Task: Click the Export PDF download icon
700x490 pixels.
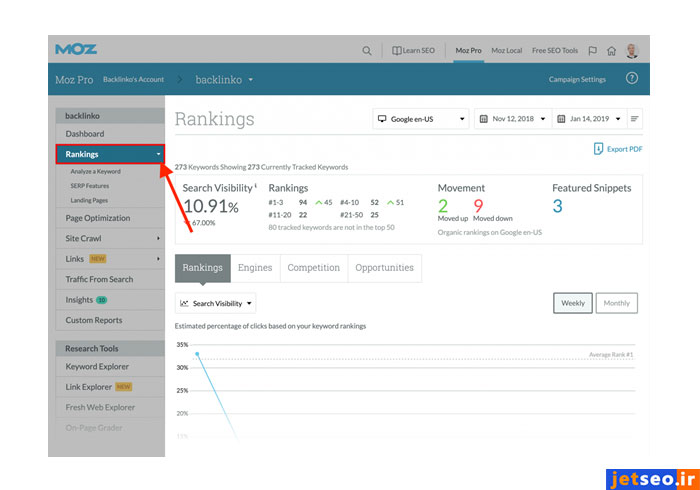Action: point(599,149)
